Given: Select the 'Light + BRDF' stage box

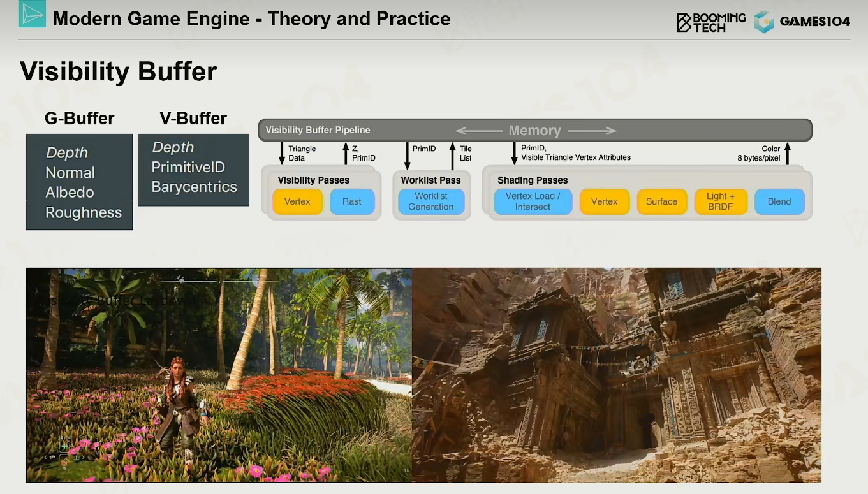Looking at the screenshot, I should point(721,201).
